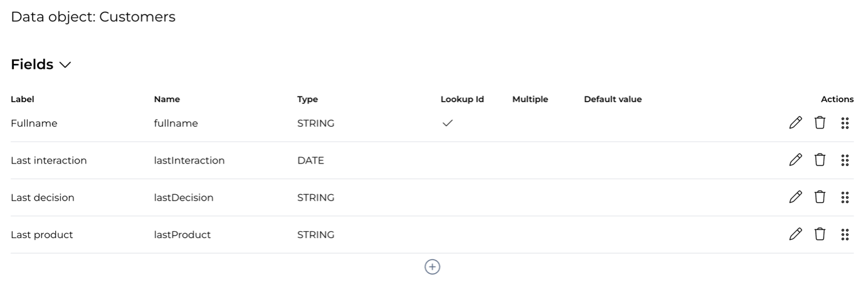
Task: Click the Last interaction drag handle
Action: [844, 160]
